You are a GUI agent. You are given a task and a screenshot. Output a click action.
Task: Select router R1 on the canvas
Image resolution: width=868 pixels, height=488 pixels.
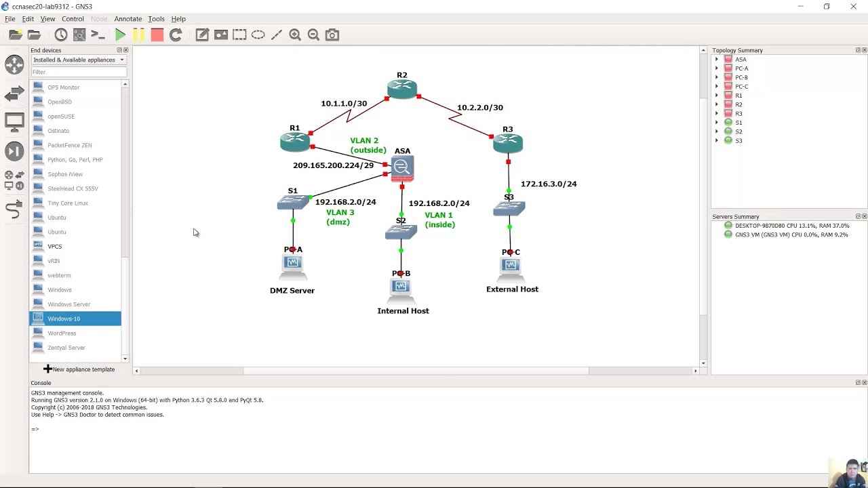pos(295,142)
